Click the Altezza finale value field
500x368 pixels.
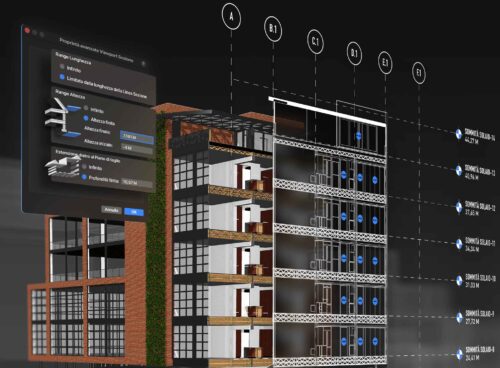point(137,137)
